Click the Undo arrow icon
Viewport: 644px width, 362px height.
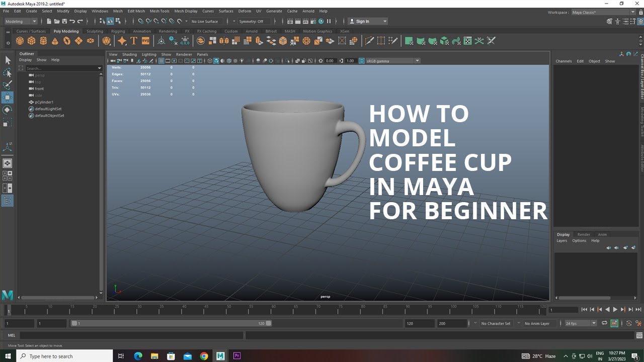click(72, 22)
